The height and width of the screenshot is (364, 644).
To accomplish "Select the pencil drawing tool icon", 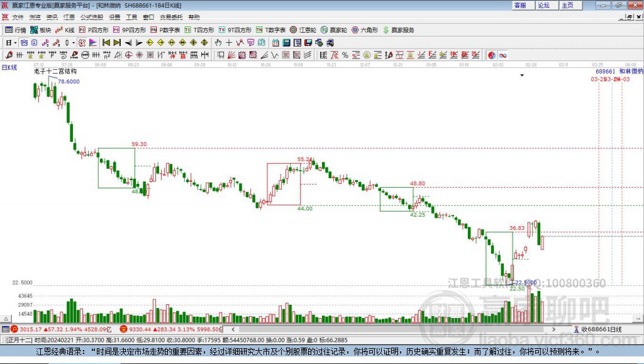I will [x=9, y=55].
